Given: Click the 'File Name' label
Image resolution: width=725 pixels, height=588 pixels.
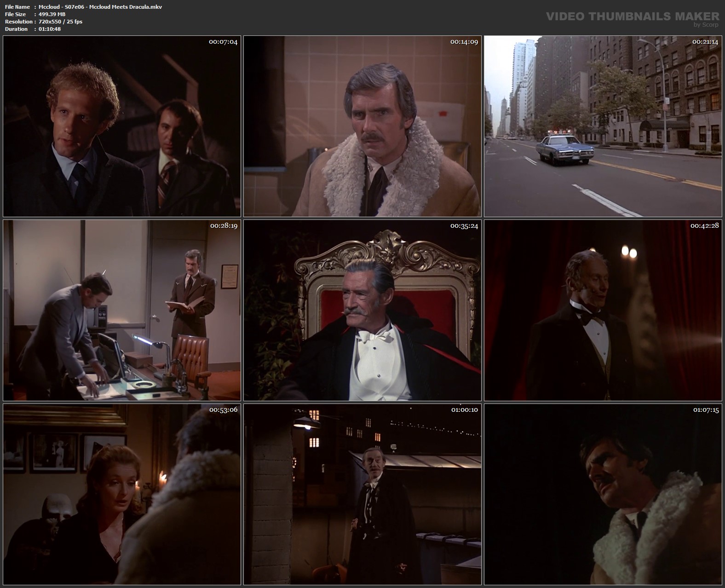Looking at the screenshot, I should (x=17, y=7).
